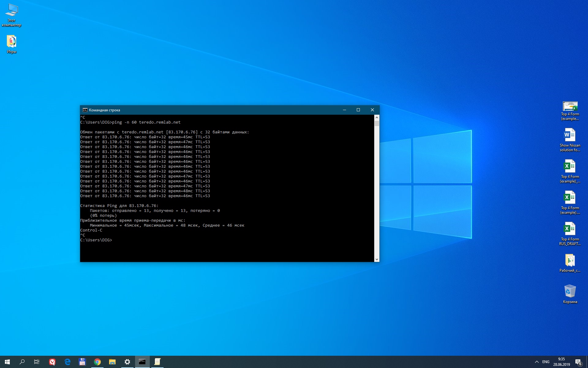This screenshot has height=368, width=588.
Task: Click the console scrollbar up arrow
Action: tap(377, 117)
